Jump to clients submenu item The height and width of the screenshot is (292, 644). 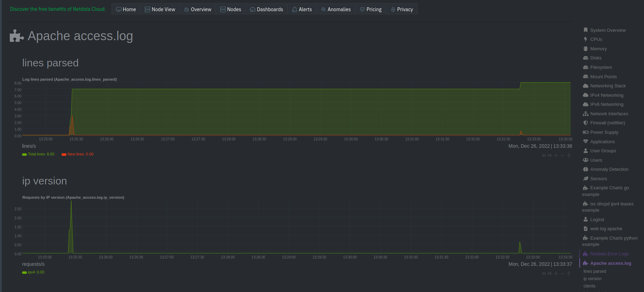click(589, 286)
